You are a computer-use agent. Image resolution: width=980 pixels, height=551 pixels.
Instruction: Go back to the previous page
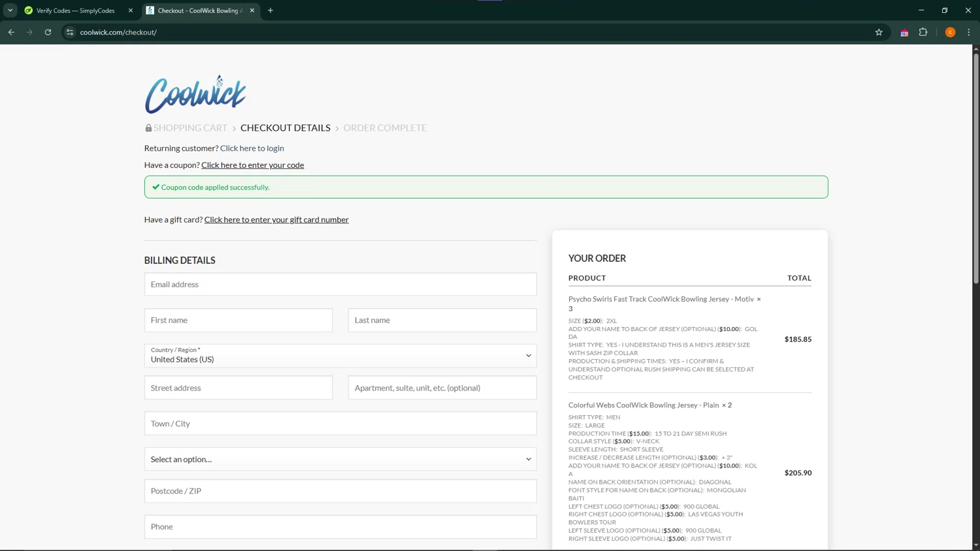click(11, 32)
